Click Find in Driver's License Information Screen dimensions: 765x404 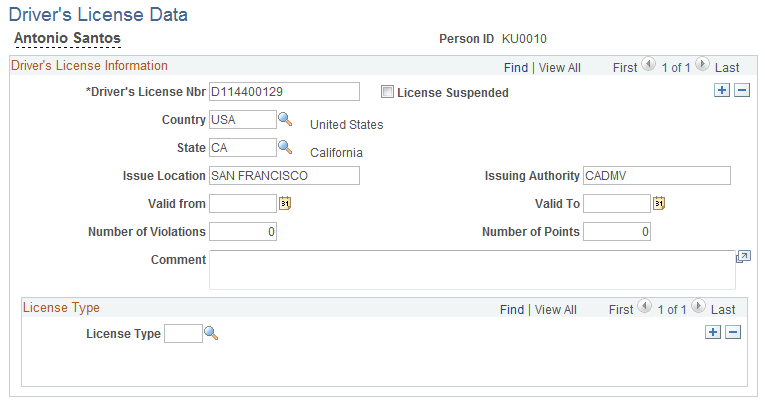coord(516,67)
